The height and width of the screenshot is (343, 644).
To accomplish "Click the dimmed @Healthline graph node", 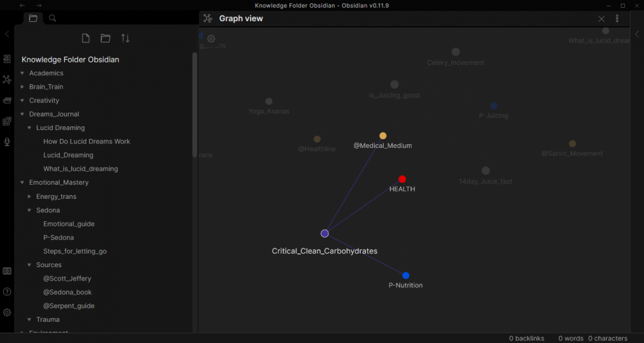I will (x=317, y=139).
